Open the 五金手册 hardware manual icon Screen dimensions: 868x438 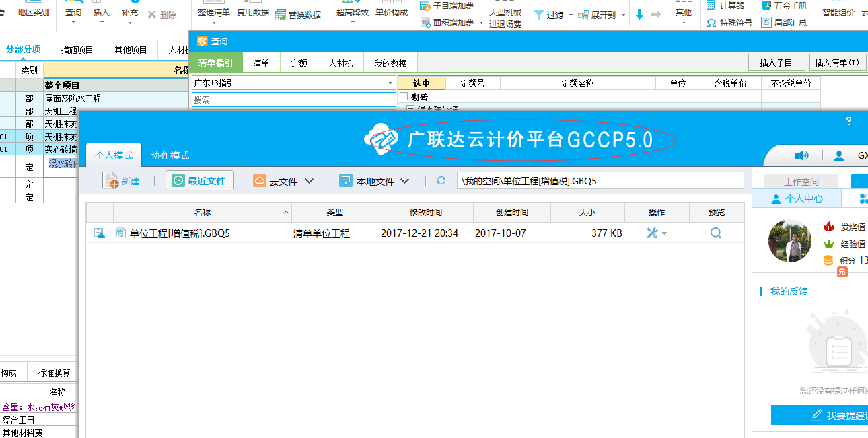(767, 5)
